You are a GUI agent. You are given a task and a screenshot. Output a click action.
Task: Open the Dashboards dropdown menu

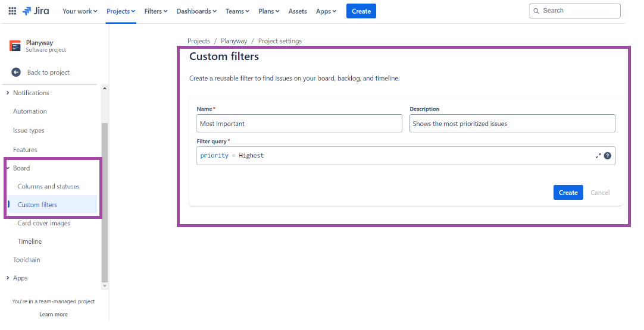click(x=196, y=11)
